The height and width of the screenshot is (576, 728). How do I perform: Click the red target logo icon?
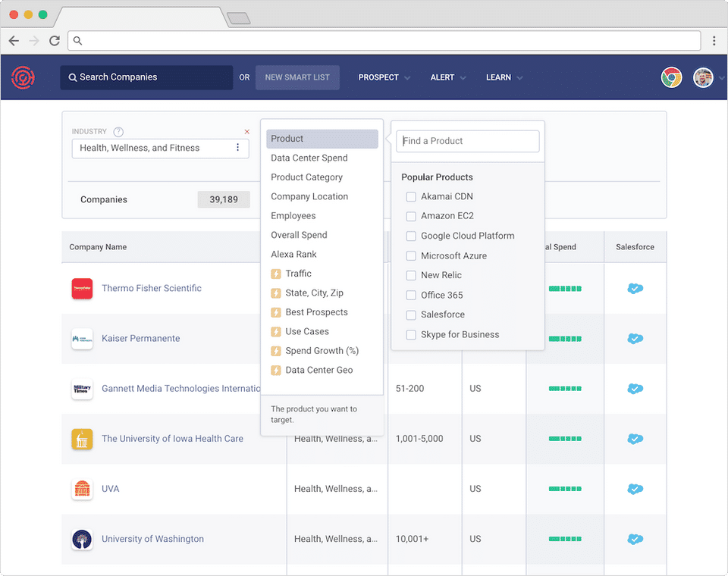click(x=23, y=77)
